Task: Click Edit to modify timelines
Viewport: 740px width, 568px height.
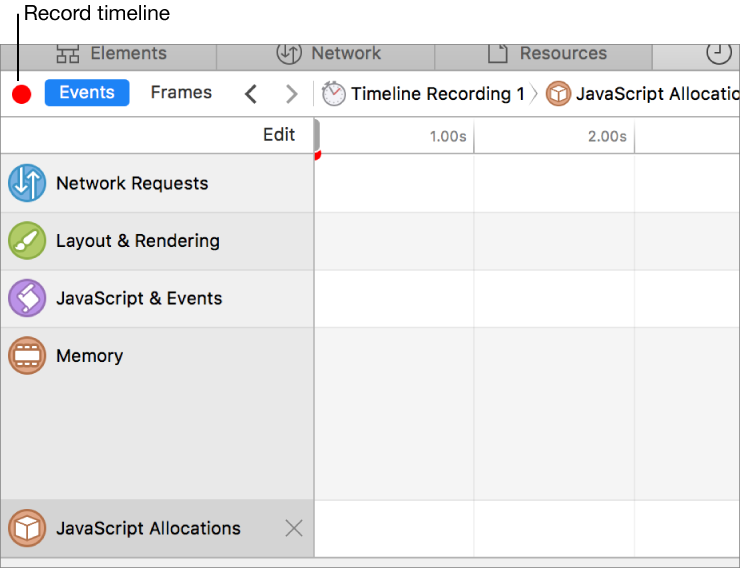Action: 279,134
